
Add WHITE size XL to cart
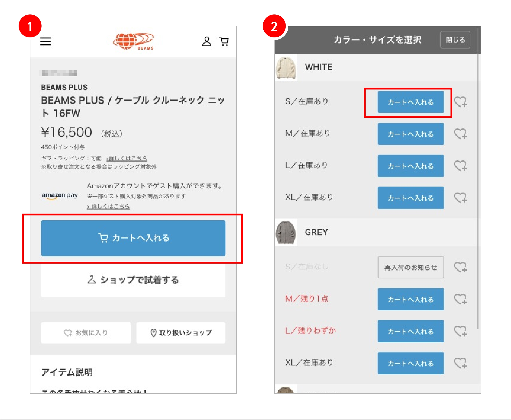(x=411, y=198)
